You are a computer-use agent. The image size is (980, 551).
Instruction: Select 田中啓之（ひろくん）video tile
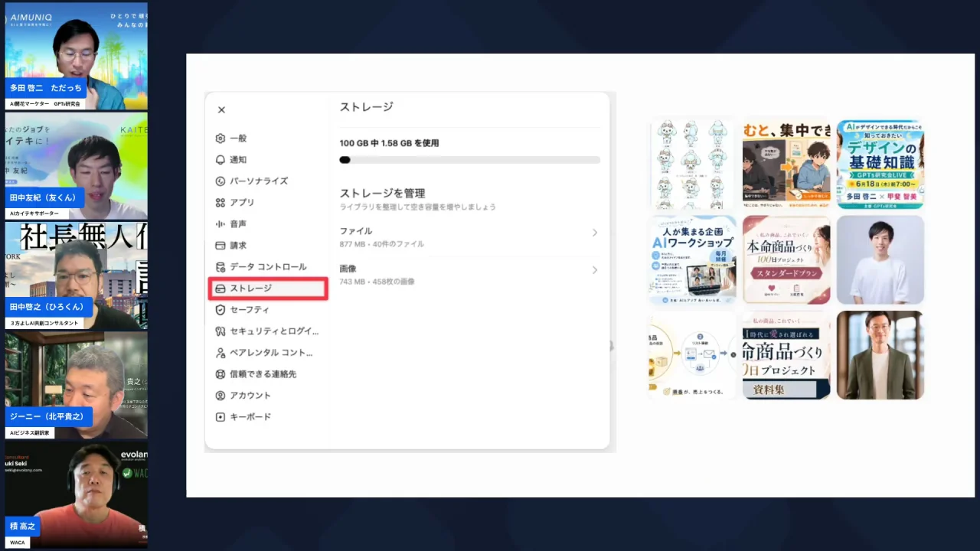77,275
